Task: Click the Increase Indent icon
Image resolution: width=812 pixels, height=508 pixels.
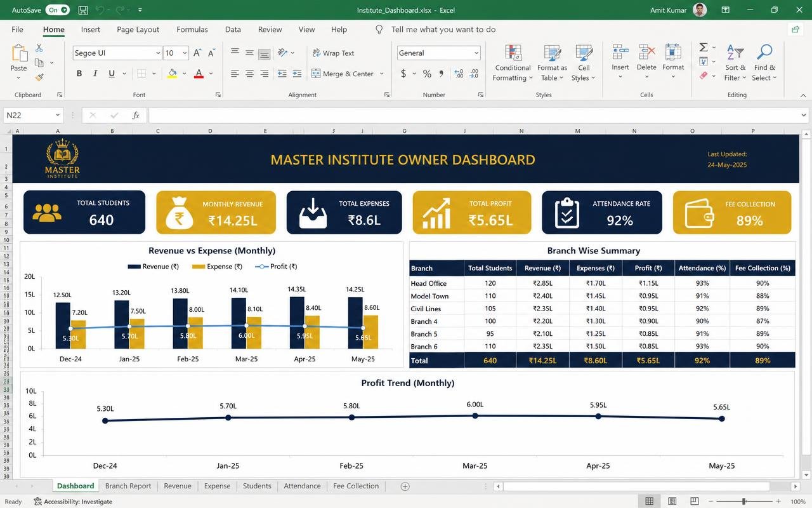Action: click(296, 74)
